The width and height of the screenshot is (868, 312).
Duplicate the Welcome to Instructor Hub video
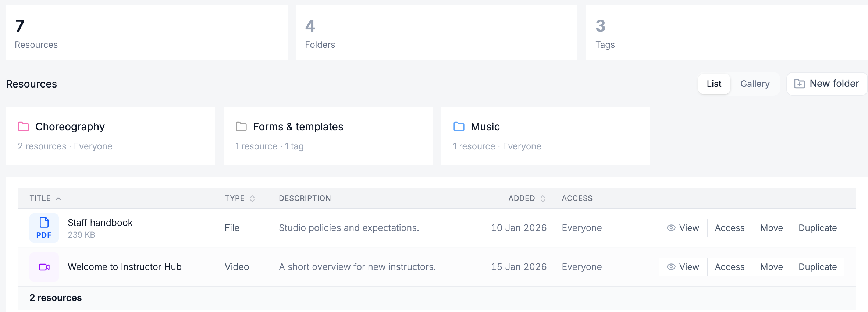click(x=818, y=267)
